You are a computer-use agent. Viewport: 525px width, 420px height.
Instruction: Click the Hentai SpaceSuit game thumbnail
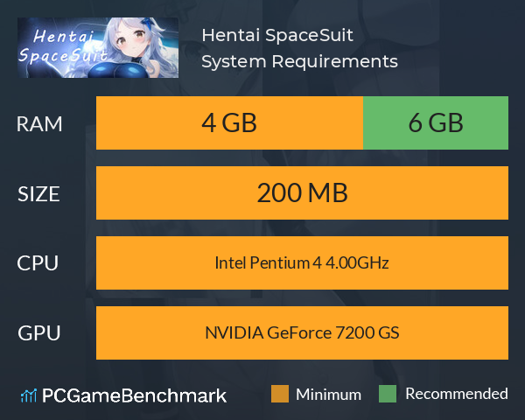(98, 47)
